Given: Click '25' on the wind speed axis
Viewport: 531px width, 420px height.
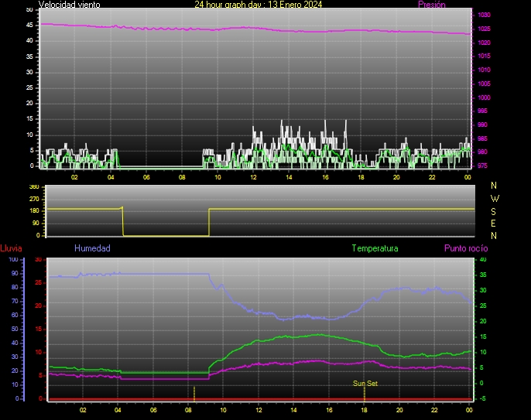Looking at the screenshot, I should (29, 87).
